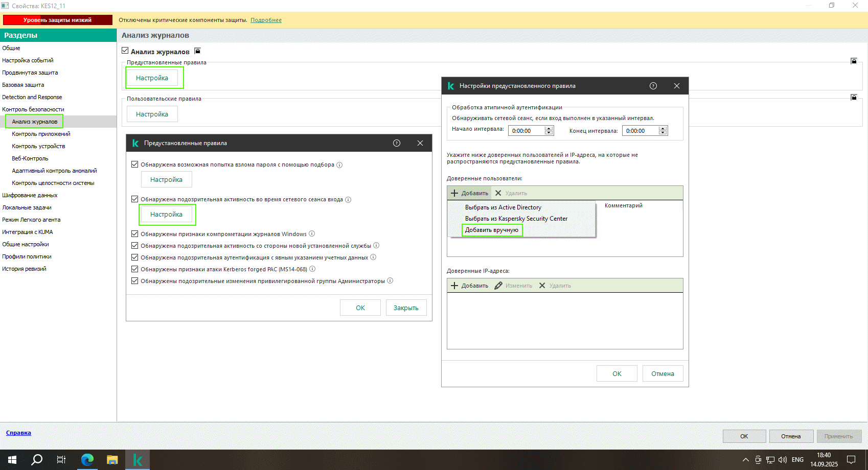Choose Добавить вручную from the dropdown menu
Viewport: 868px width, 470px height.
[x=492, y=230]
